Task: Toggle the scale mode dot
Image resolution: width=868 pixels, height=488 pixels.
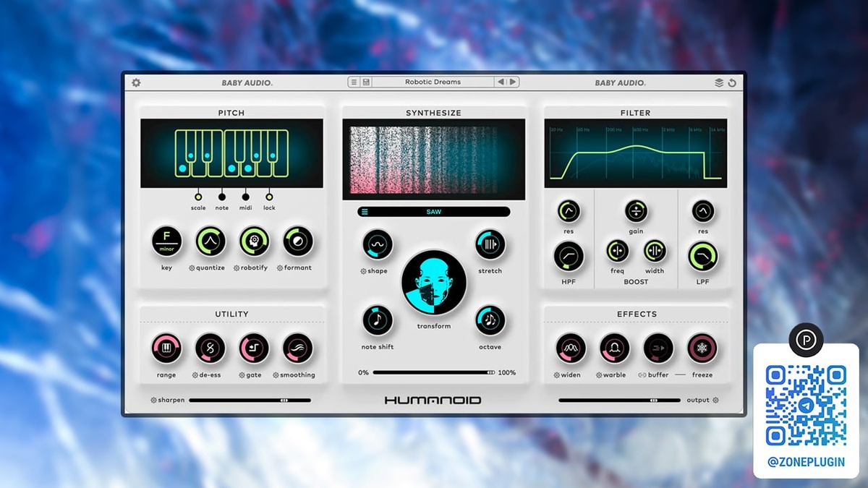Action: tap(198, 196)
